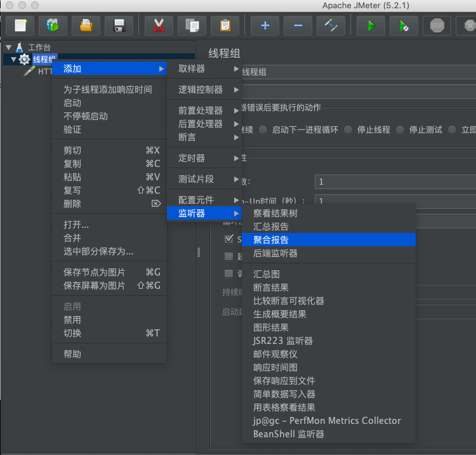Click the split pane divider handle
Screen dimensions: 476x455
point(199,252)
